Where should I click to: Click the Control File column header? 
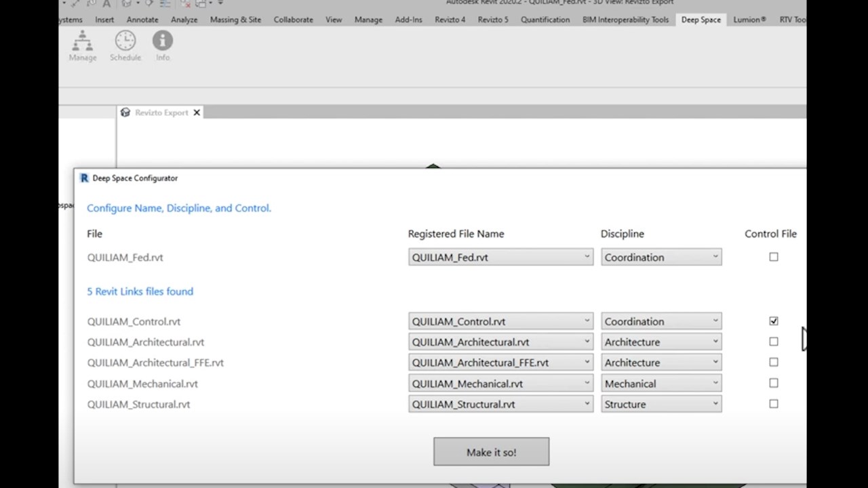point(770,234)
